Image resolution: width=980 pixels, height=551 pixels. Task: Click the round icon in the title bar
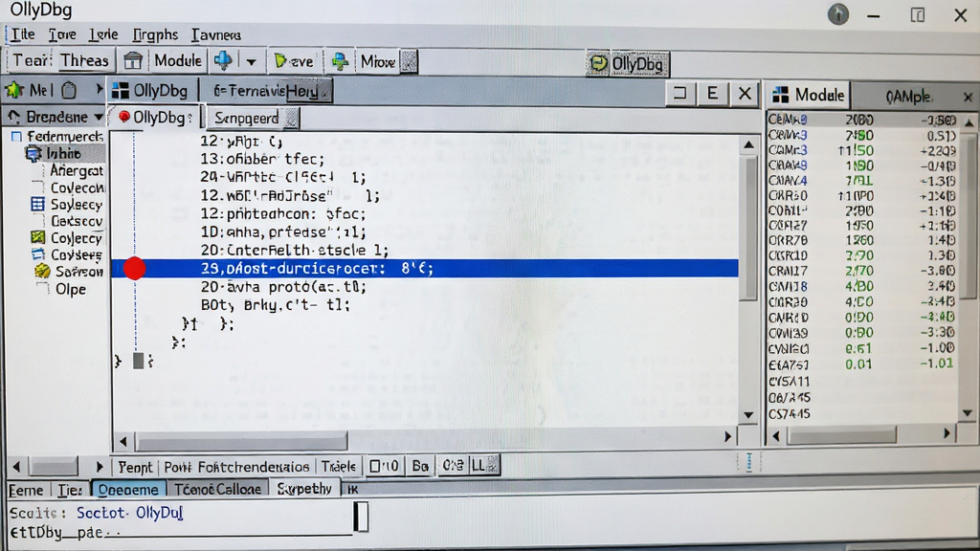click(838, 14)
